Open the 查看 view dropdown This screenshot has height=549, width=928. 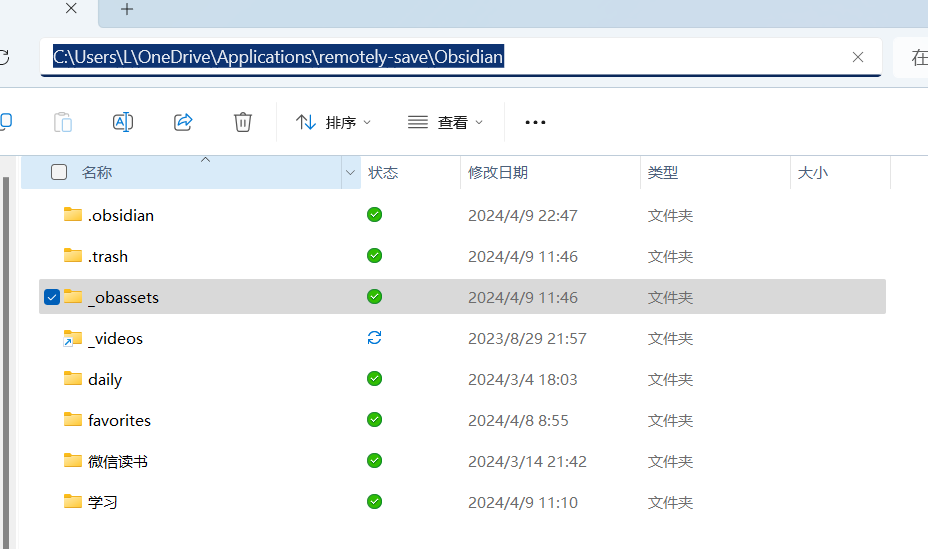click(446, 122)
